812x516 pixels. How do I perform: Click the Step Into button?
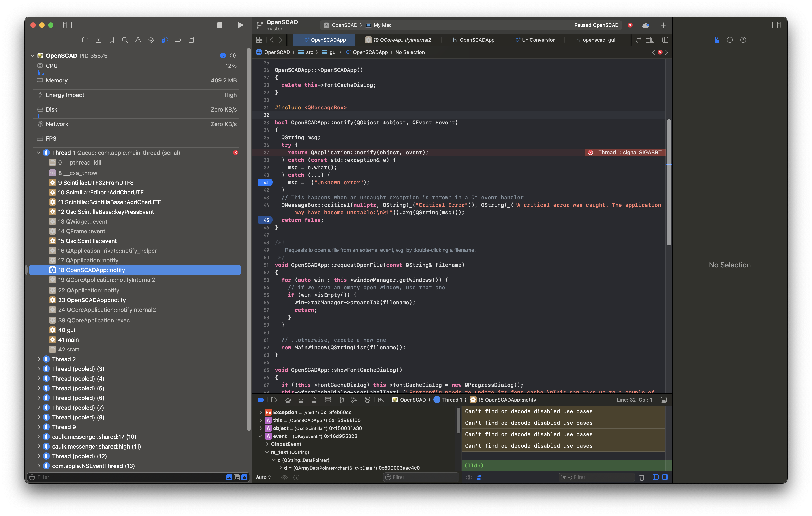[301, 400]
